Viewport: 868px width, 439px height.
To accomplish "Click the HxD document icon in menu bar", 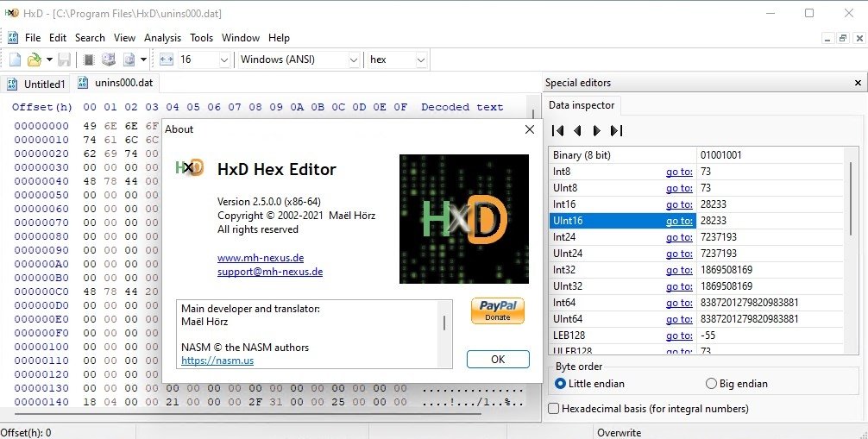I will point(13,38).
